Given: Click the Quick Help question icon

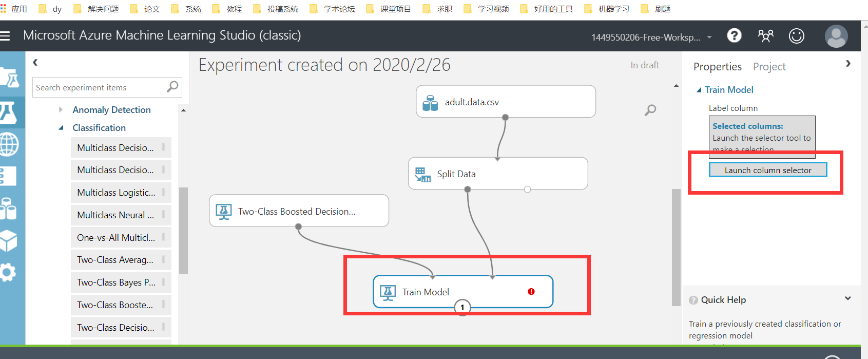Looking at the screenshot, I should coord(693,300).
